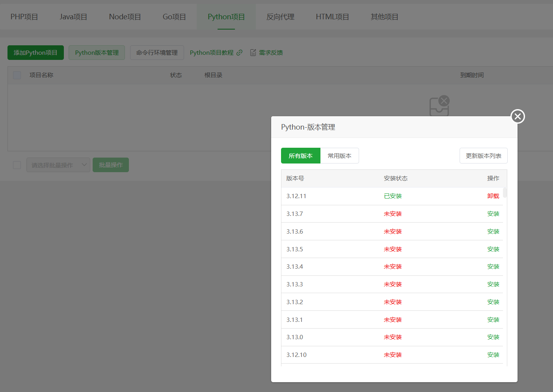This screenshot has height=392, width=553.
Task: Close the Python version management dialog
Action: coord(518,116)
